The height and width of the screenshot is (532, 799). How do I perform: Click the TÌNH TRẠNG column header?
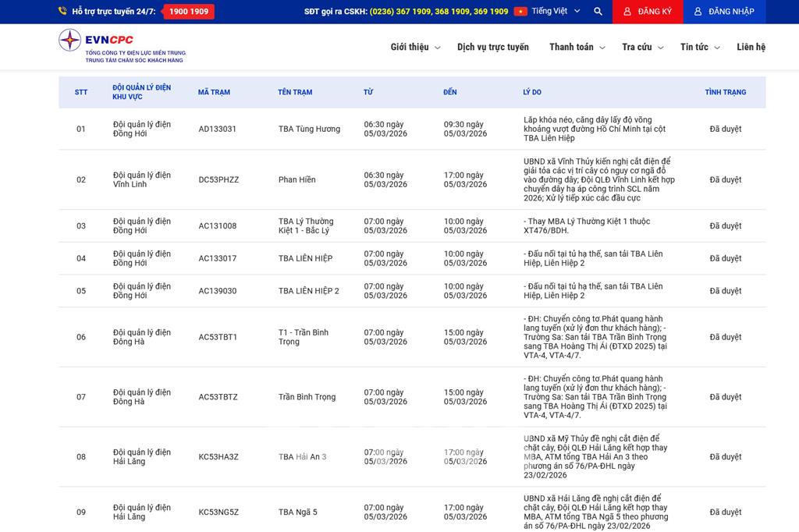pyautogui.click(x=725, y=92)
